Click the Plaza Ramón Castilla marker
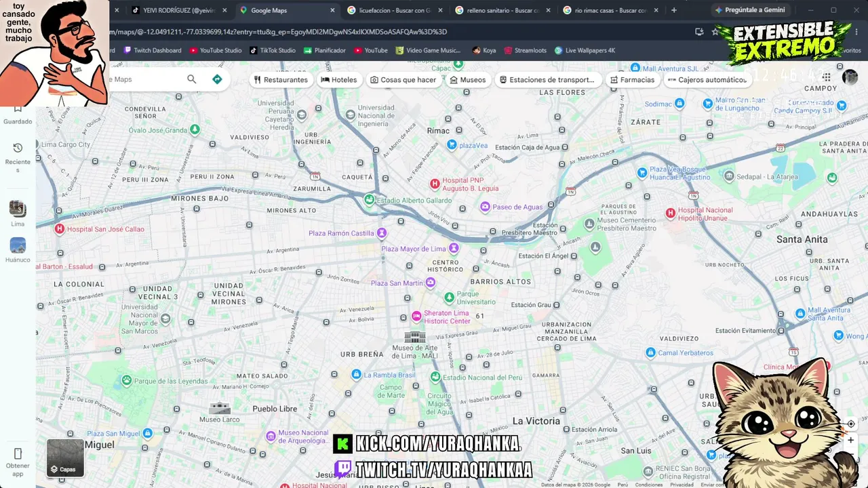 click(382, 233)
